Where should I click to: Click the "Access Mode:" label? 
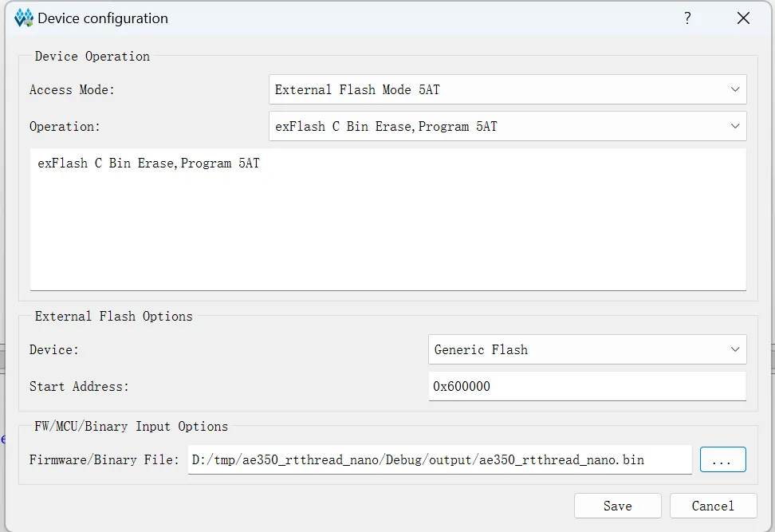(x=72, y=89)
